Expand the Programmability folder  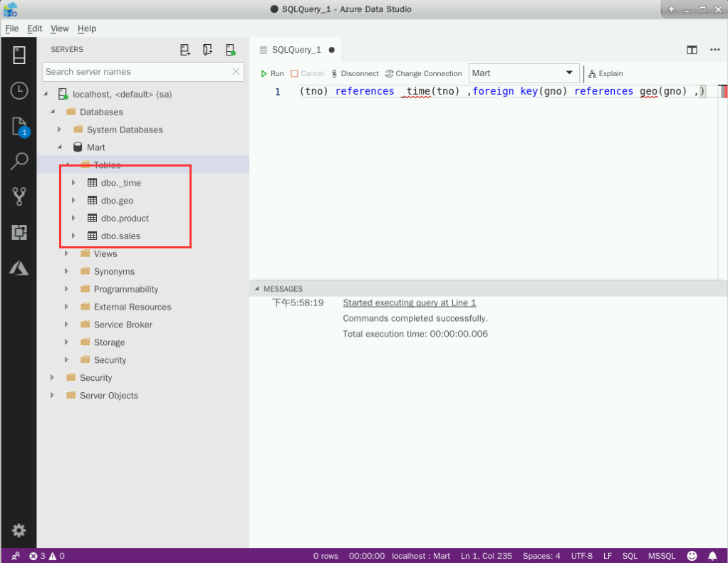pos(66,289)
